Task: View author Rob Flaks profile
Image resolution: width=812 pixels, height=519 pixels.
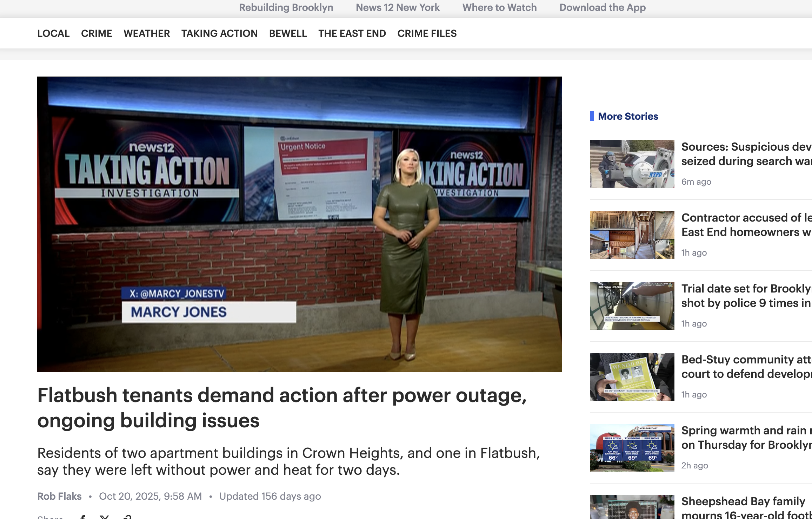Action: point(59,496)
